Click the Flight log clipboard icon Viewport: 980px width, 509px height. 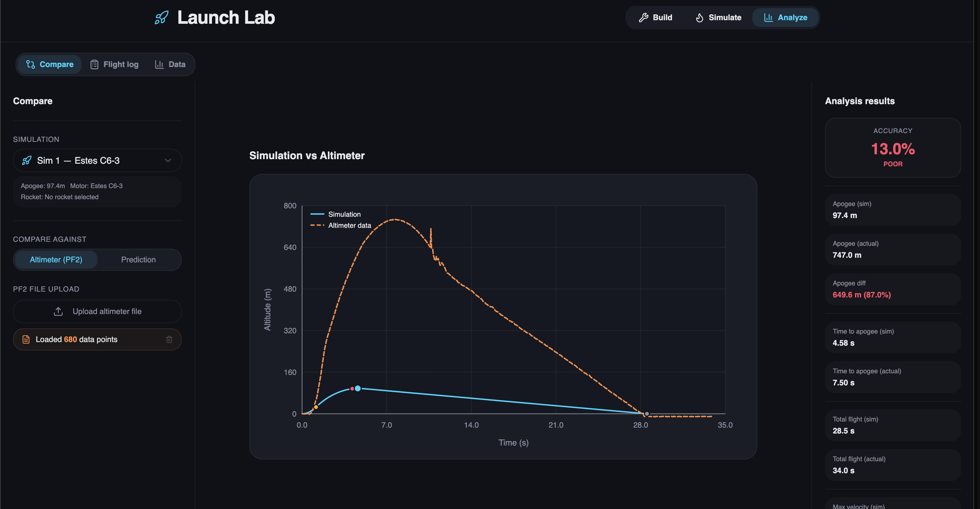(94, 64)
